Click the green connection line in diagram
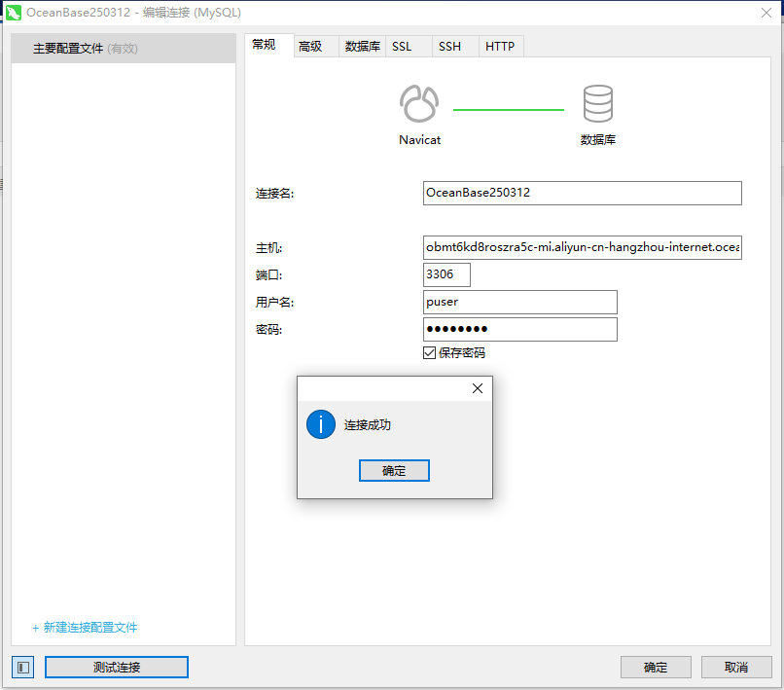784x690 pixels. coord(509,110)
